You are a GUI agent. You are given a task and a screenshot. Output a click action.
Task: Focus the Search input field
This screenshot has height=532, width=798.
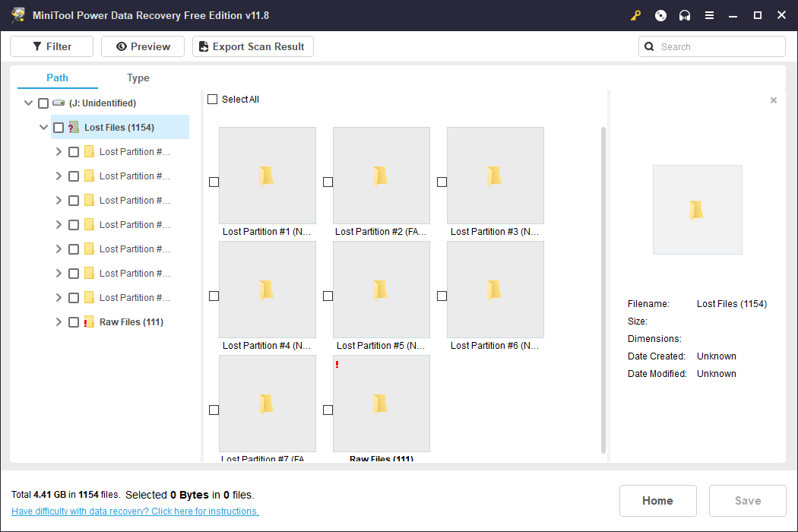pyautogui.click(x=712, y=47)
